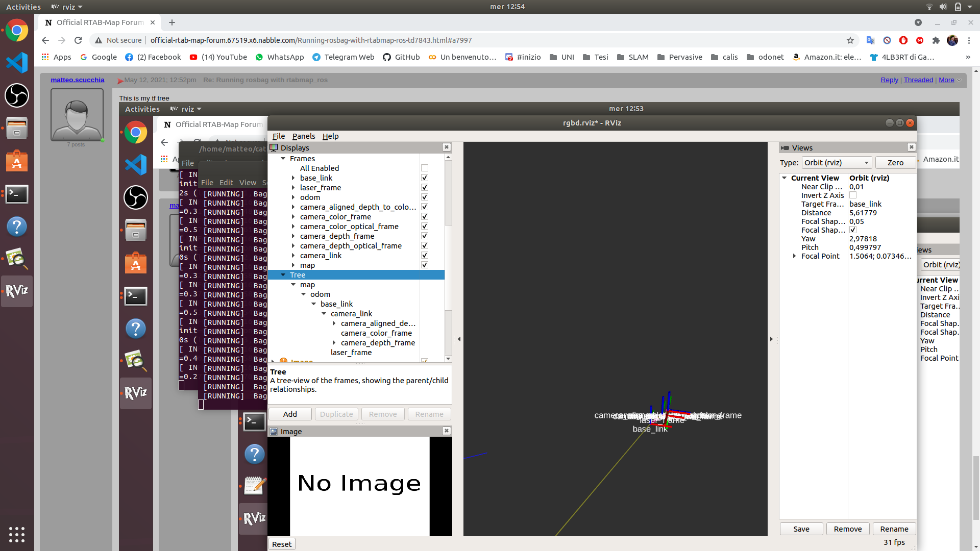The height and width of the screenshot is (551, 980).
Task: Select the Official RTAB-Map Forum tab
Action: [100, 22]
